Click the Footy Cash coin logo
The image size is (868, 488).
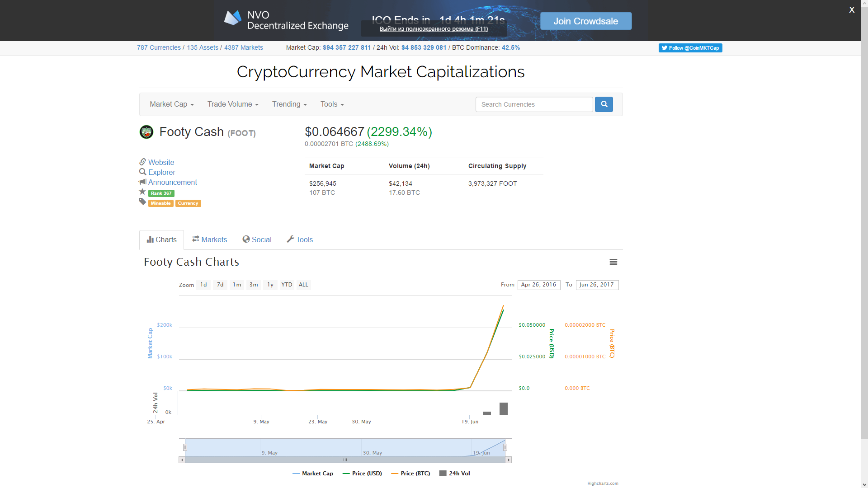[x=146, y=132]
